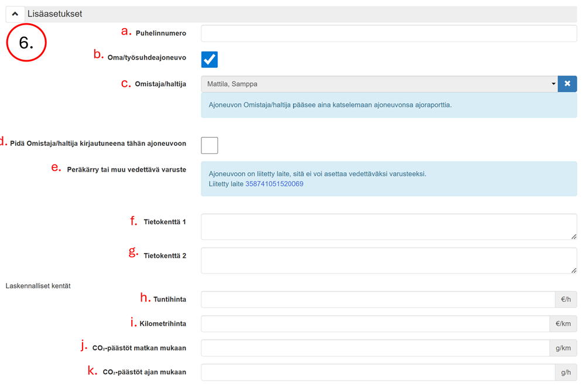Click the resize handle of Tietokenttä 2
This screenshot has width=588, height=390.
(x=573, y=270)
